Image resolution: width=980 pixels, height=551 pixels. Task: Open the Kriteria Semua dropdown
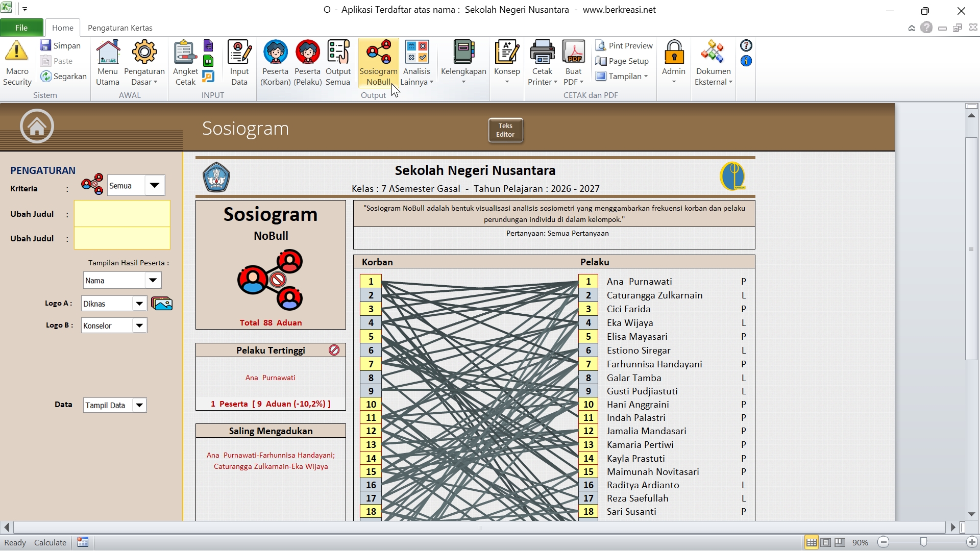point(155,186)
